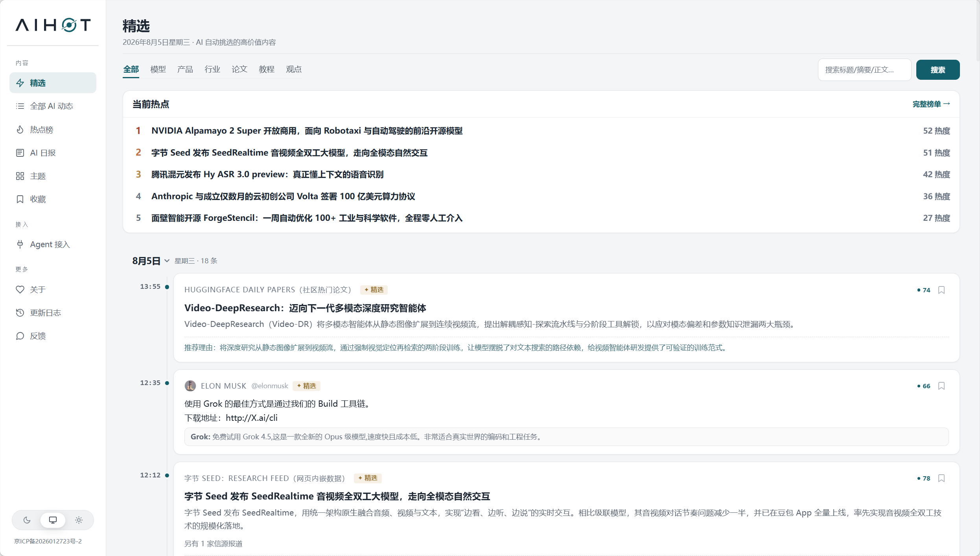980x556 pixels.
Task: Click the 收藏 bookmark icon in sidebar
Action: tap(20, 199)
